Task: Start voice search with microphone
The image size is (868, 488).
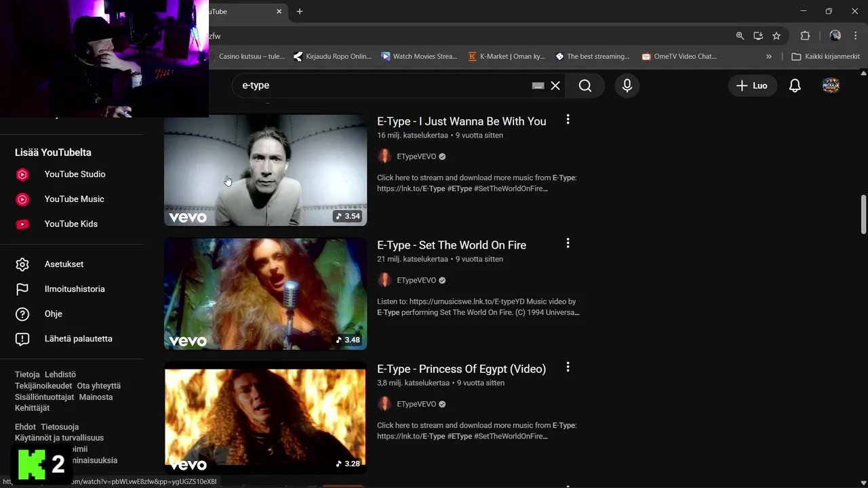Action: (627, 85)
